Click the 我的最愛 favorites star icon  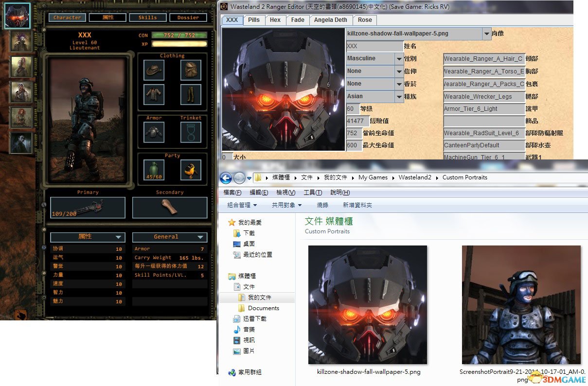(232, 222)
